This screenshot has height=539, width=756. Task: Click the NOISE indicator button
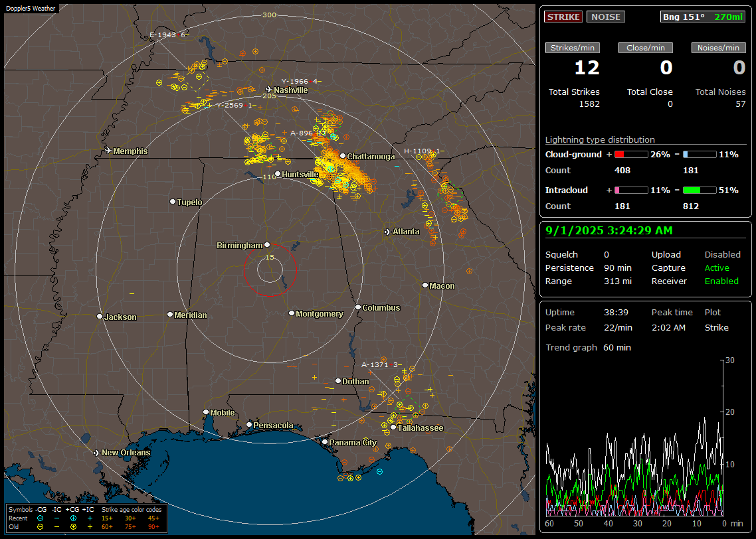[606, 17]
